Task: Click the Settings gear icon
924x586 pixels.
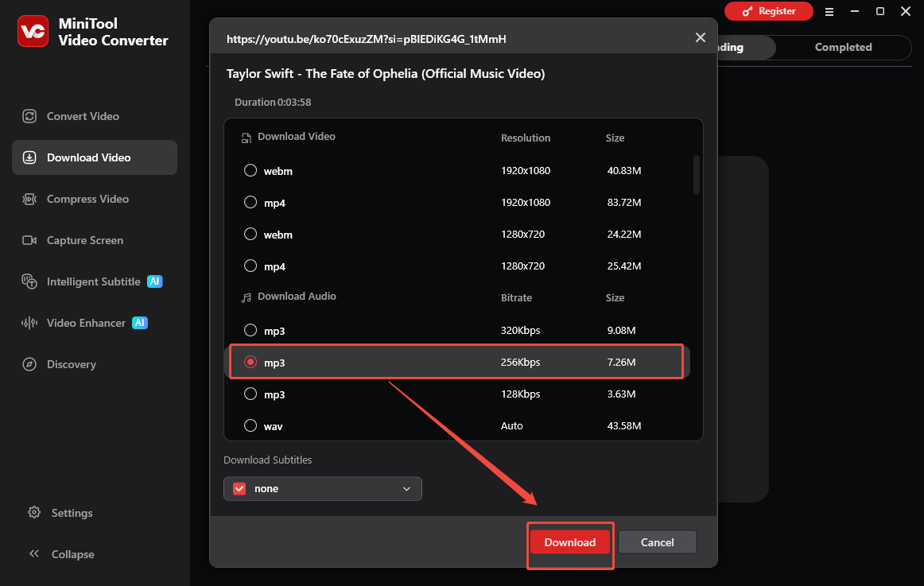Action: click(x=34, y=512)
